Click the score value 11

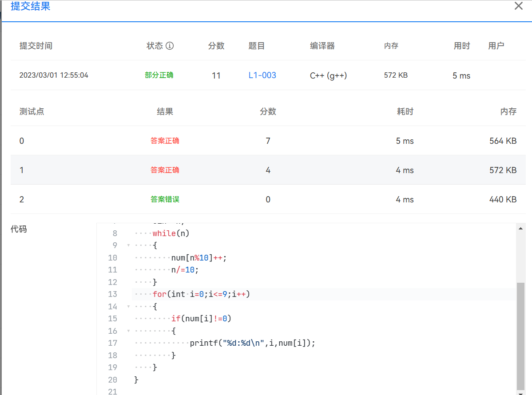point(216,75)
